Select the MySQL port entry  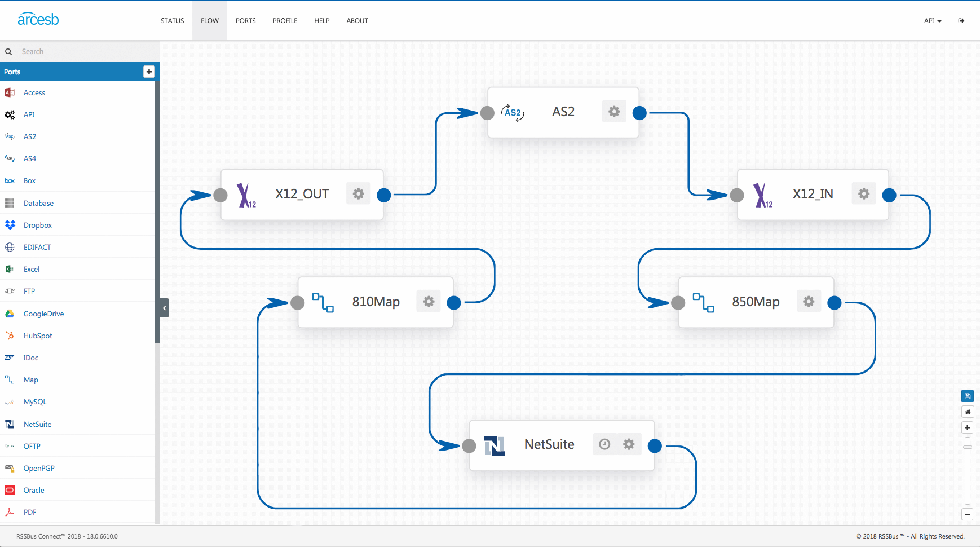click(77, 402)
